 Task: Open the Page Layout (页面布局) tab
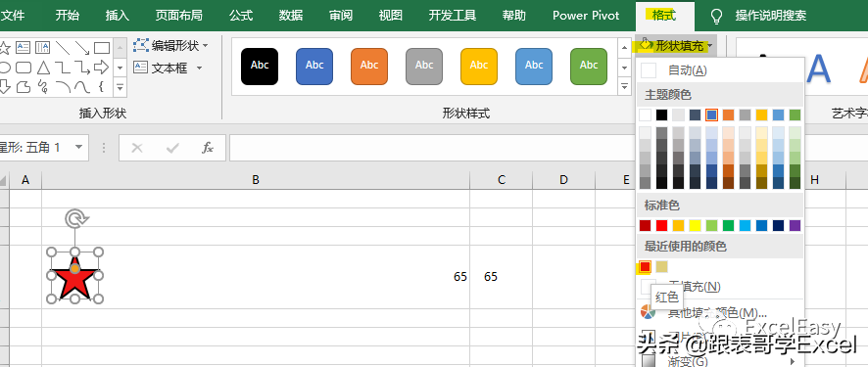(x=179, y=16)
